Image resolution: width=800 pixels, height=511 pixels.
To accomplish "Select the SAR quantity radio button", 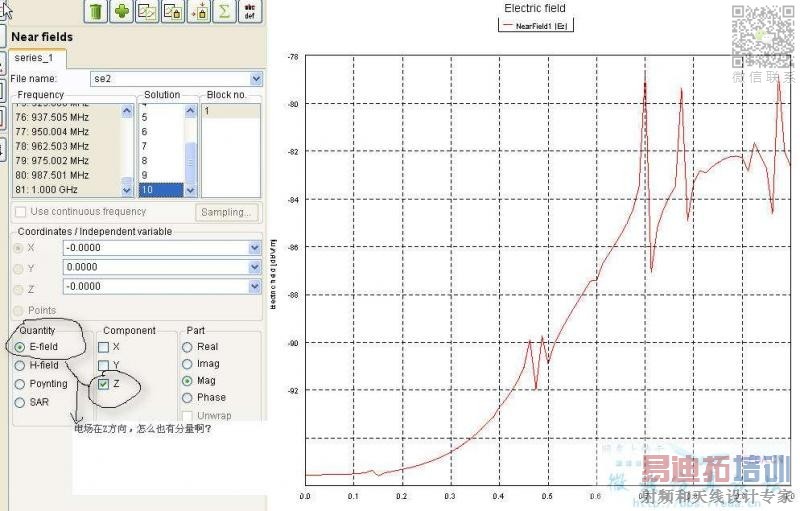I will [x=20, y=403].
